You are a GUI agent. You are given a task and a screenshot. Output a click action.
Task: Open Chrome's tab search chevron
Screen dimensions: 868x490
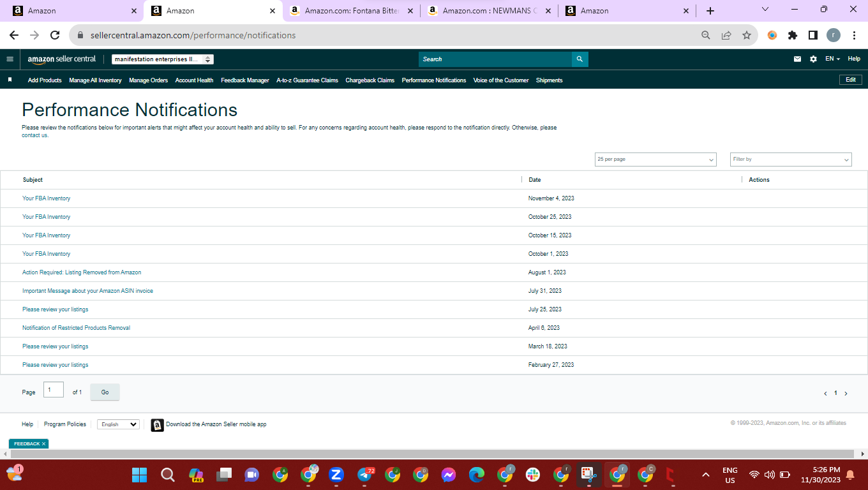tap(765, 10)
